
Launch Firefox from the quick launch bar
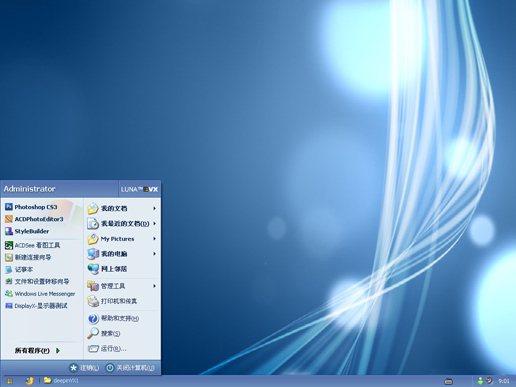coord(29,381)
